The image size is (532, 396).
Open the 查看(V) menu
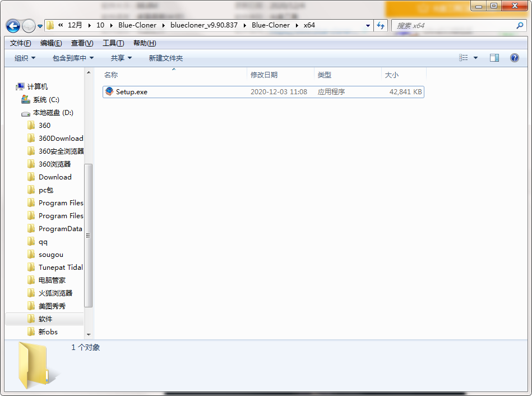point(82,43)
